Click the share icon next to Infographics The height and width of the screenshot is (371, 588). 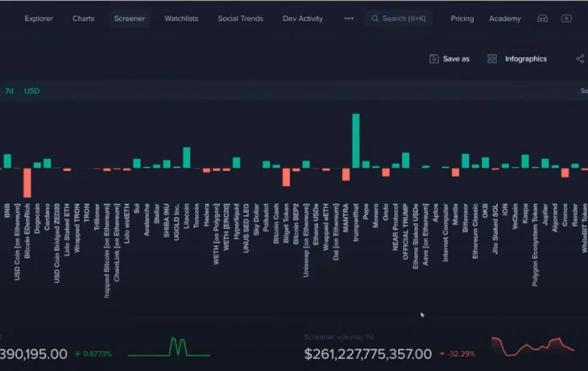tap(580, 59)
